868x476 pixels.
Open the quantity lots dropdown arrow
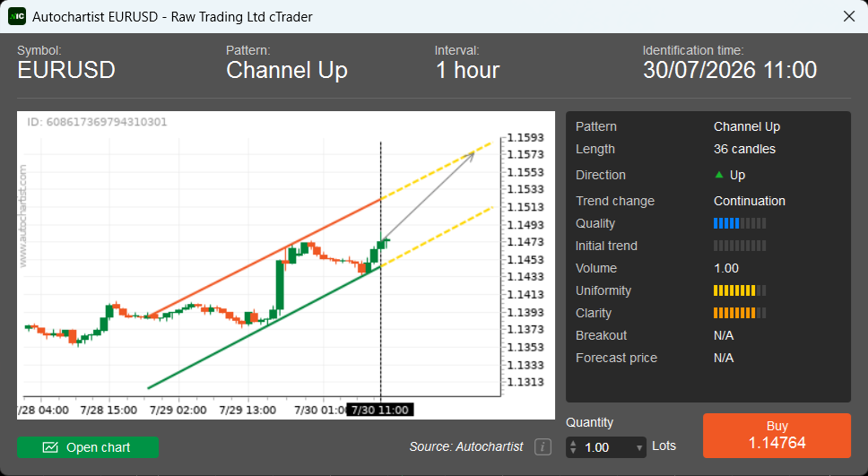point(639,447)
